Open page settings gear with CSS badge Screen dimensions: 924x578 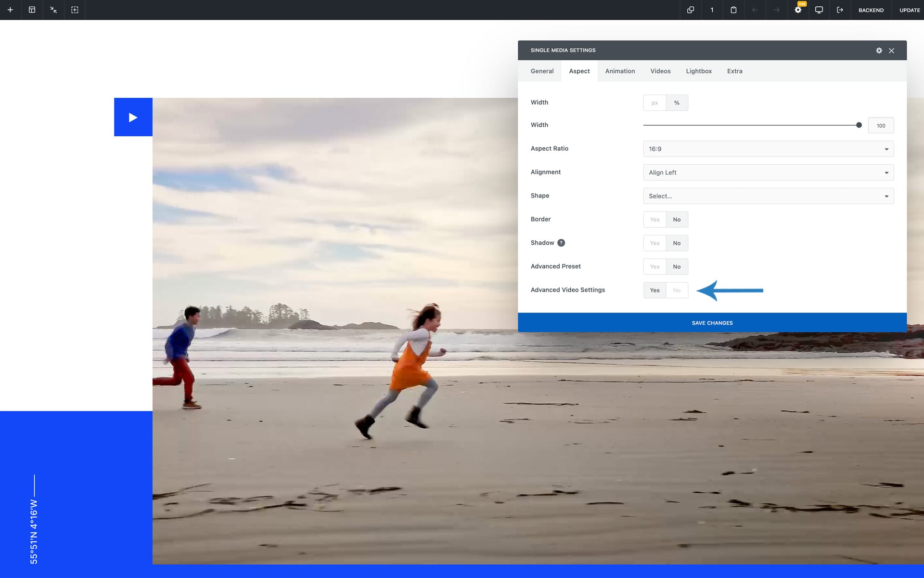pos(798,10)
